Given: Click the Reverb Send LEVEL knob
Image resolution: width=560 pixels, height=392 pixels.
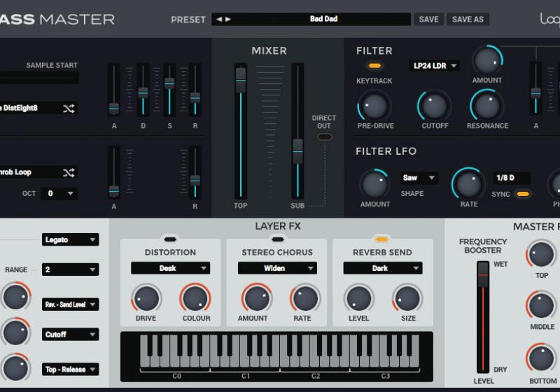Looking at the screenshot, I should [x=359, y=299].
